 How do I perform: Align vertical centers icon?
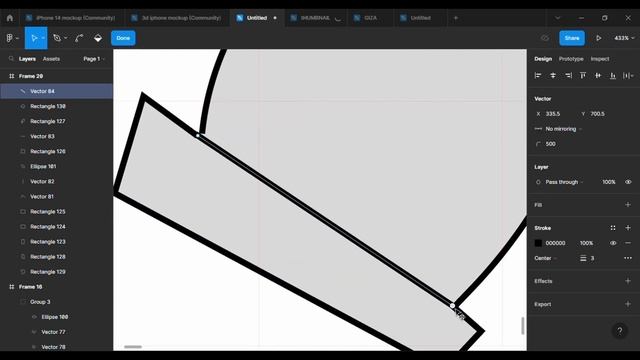(x=598, y=76)
